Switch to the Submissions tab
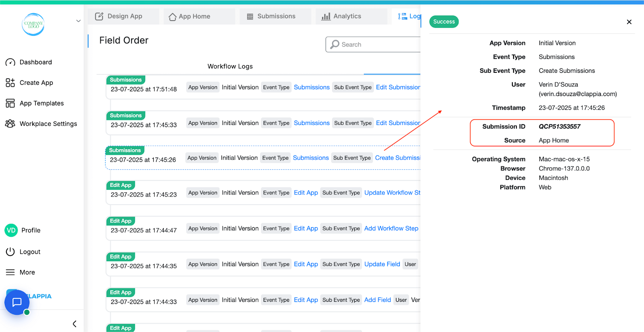Viewport: 644px width, 332px height. 275,16
